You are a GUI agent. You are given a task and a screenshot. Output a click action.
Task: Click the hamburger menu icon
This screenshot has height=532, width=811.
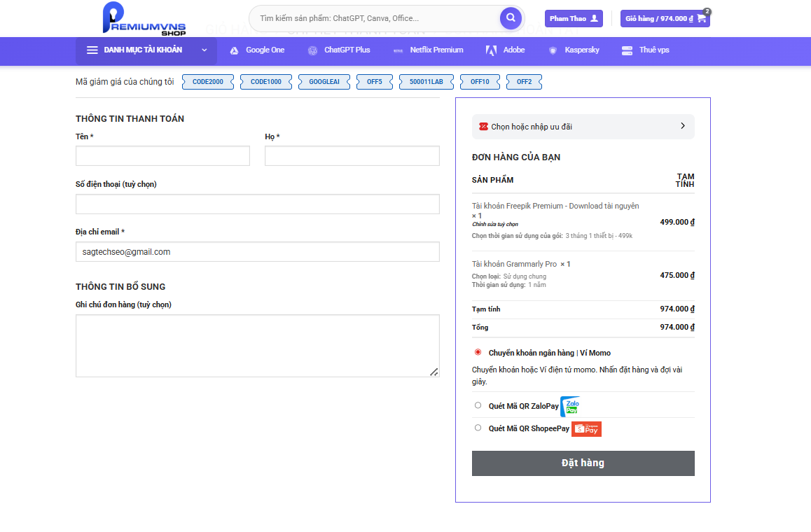click(92, 50)
